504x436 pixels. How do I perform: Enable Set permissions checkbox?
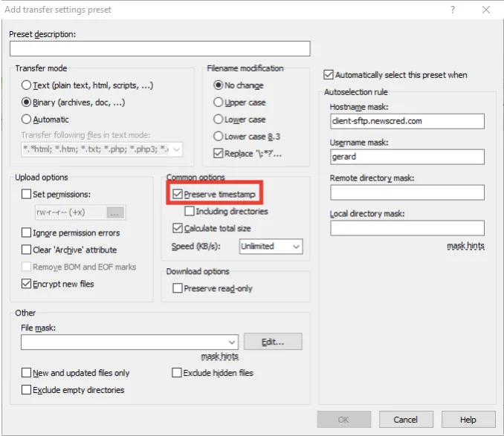26,194
